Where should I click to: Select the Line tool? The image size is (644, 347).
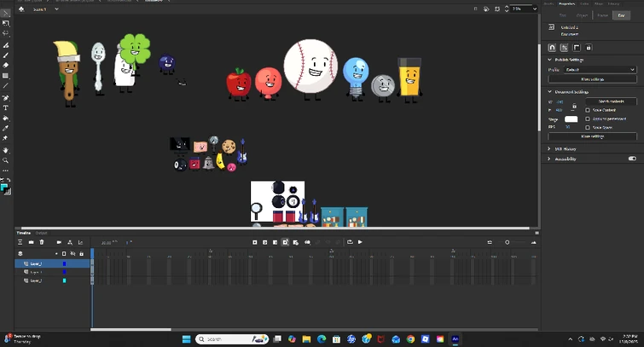pyautogui.click(x=6, y=86)
